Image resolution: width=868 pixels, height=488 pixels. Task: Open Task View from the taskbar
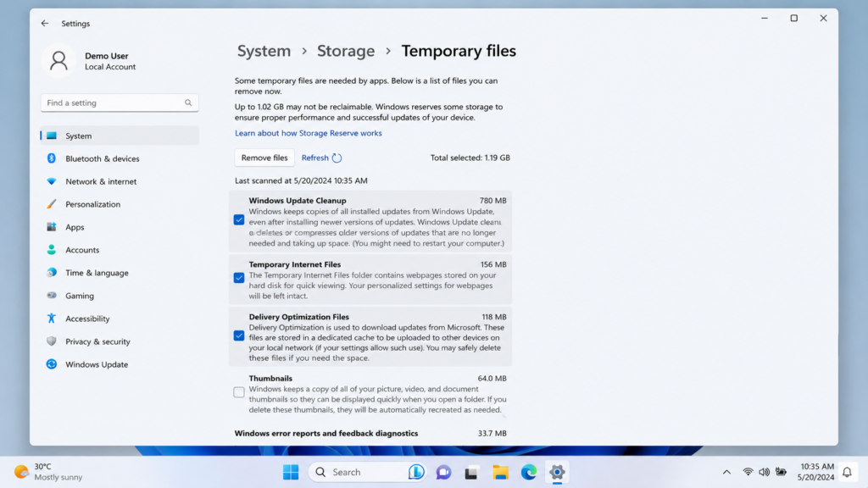[x=471, y=473]
